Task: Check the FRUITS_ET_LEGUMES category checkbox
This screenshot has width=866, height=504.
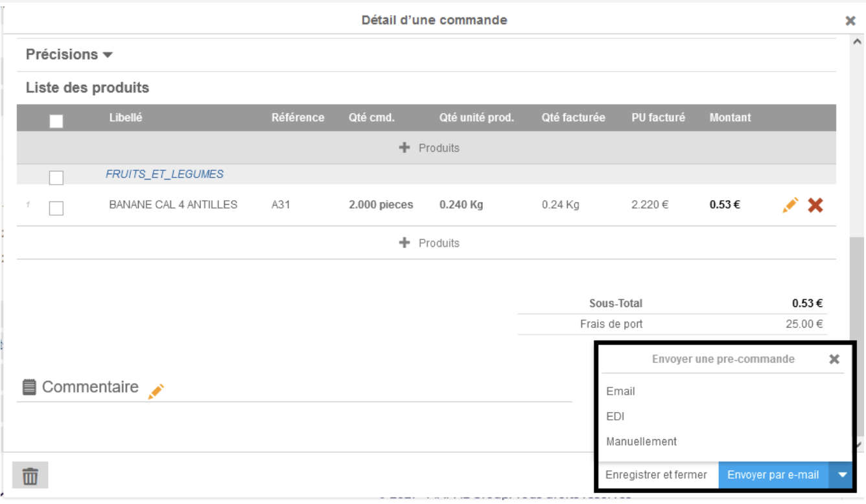Action: (56, 178)
